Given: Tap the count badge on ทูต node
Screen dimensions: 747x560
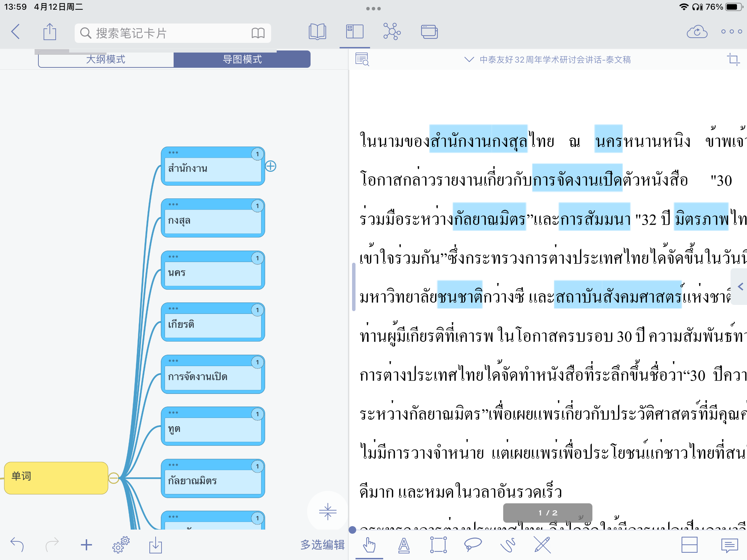Looking at the screenshot, I should coord(257,414).
